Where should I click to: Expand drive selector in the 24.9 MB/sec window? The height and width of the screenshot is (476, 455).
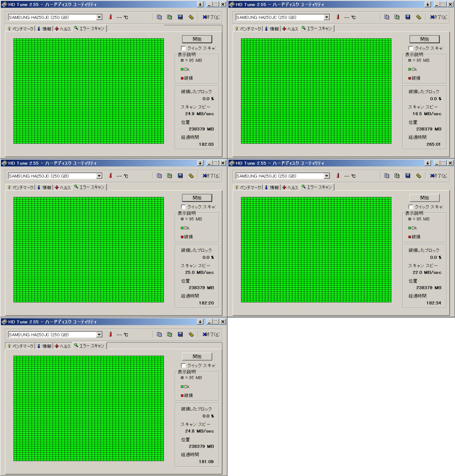pyautogui.click(x=99, y=17)
